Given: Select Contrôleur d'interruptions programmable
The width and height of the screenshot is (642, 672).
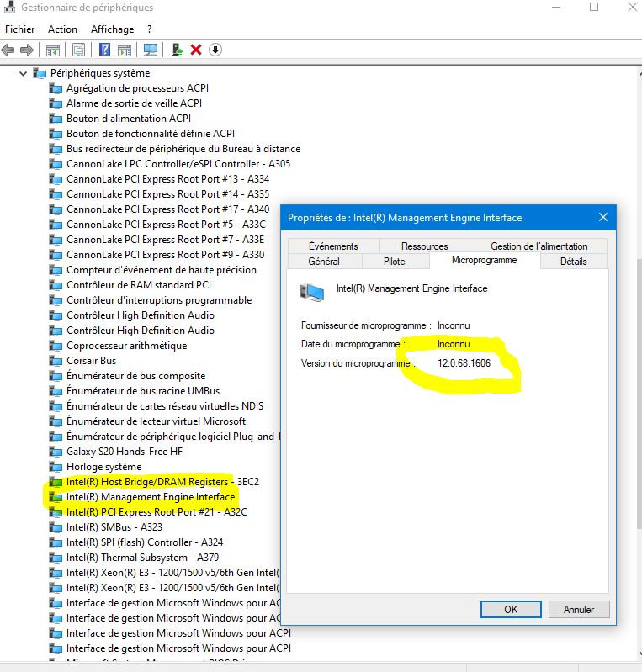Looking at the screenshot, I should pos(159,300).
